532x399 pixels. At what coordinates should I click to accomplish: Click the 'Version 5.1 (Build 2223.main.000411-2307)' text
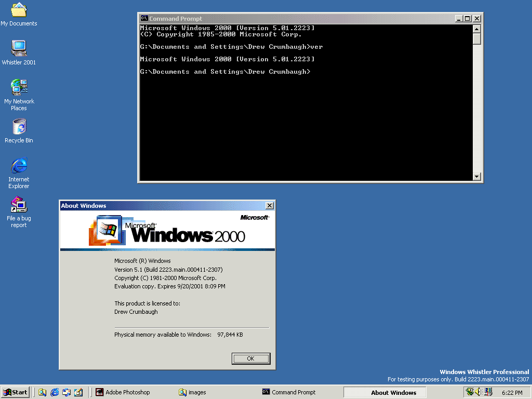pyautogui.click(x=168, y=270)
